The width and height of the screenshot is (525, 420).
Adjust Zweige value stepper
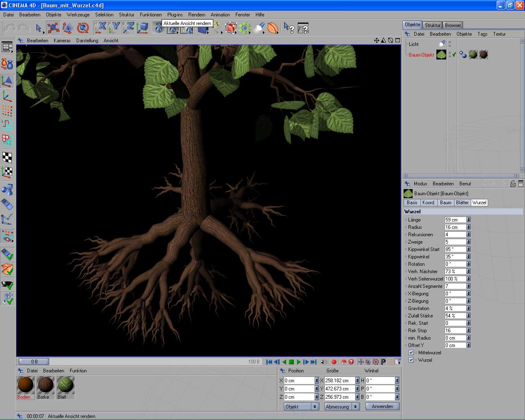(468, 242)
